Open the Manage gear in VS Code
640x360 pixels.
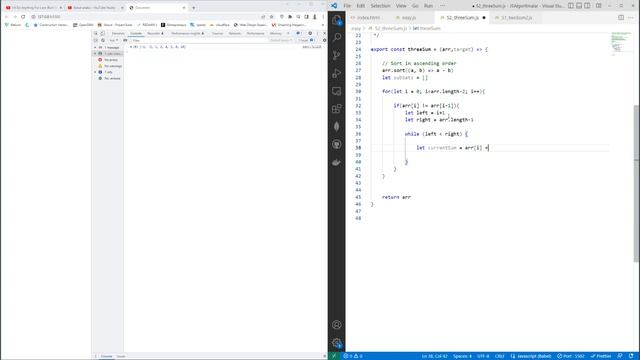pyautogui.click(x=337, y=343)
